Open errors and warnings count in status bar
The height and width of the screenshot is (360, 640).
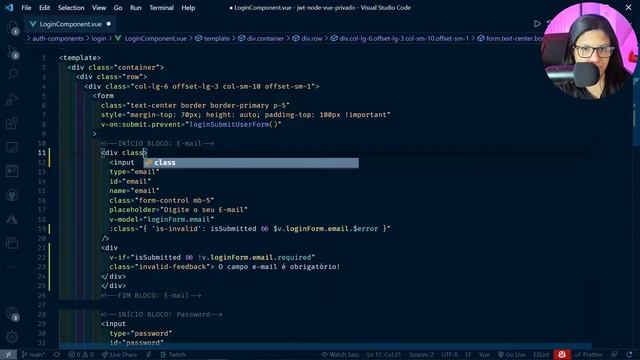[x=81, y=355]
